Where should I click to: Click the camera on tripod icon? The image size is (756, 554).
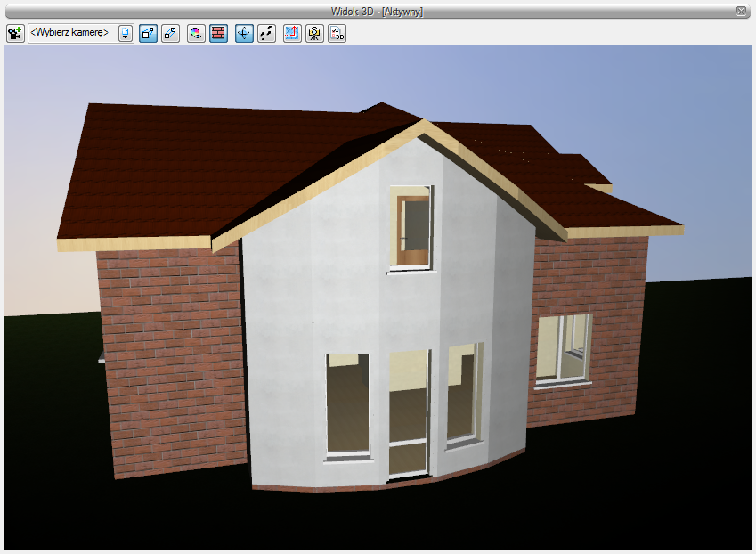point(315,33)
